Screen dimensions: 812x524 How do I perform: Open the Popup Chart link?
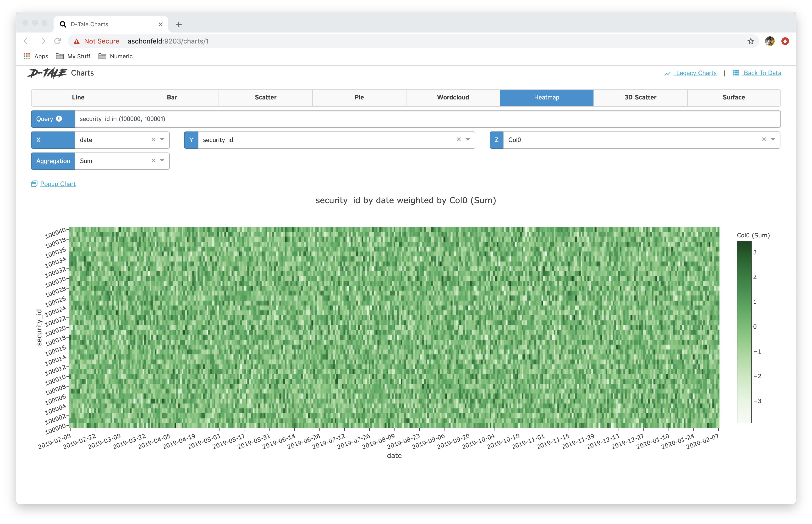coord(58,184)
